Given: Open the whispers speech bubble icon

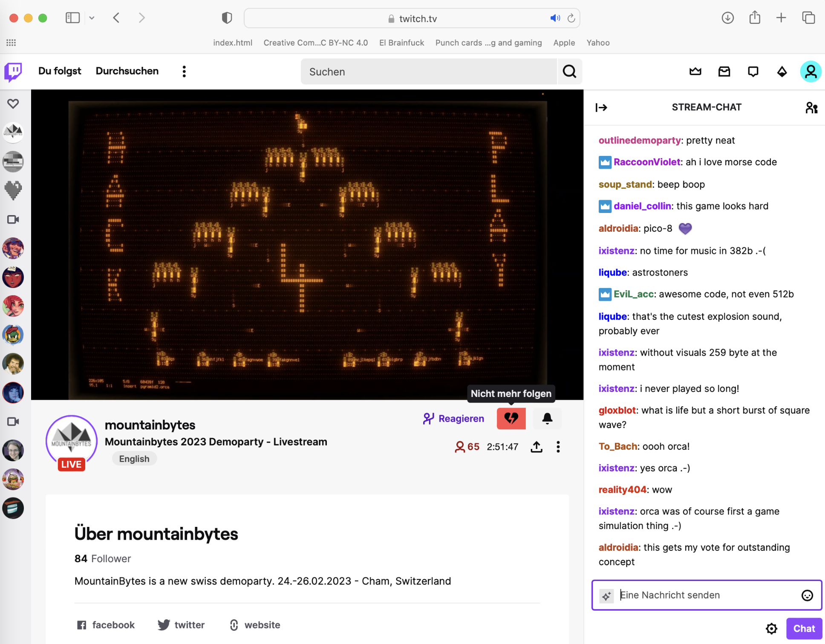Looking at the screenshot, I should click(x=753, y=72).
